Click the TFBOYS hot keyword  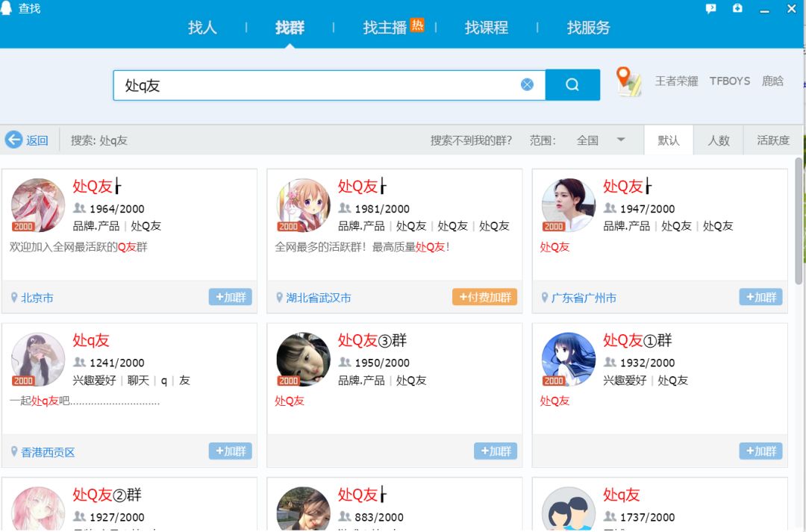(730, 81)
